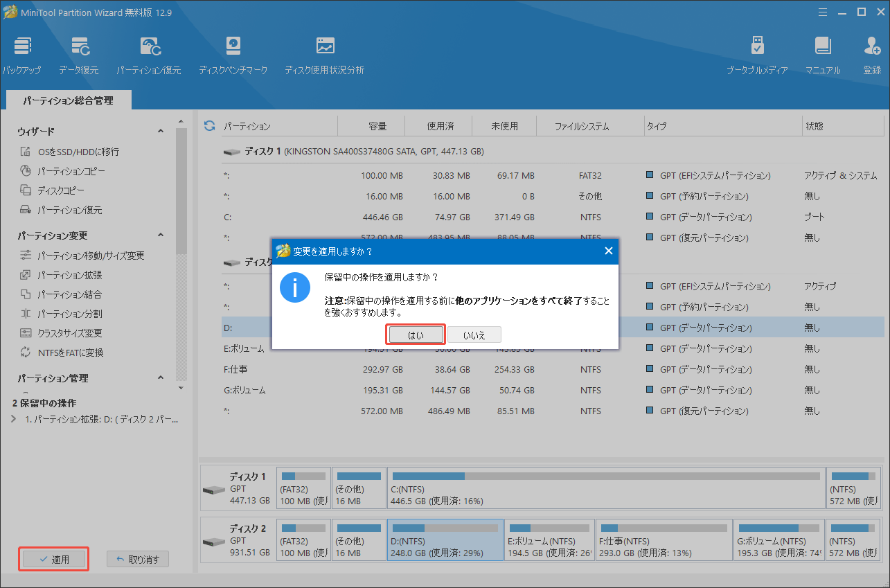
Task: Expand pending operation 1. パーティション拡張
Action: (15, 419)
